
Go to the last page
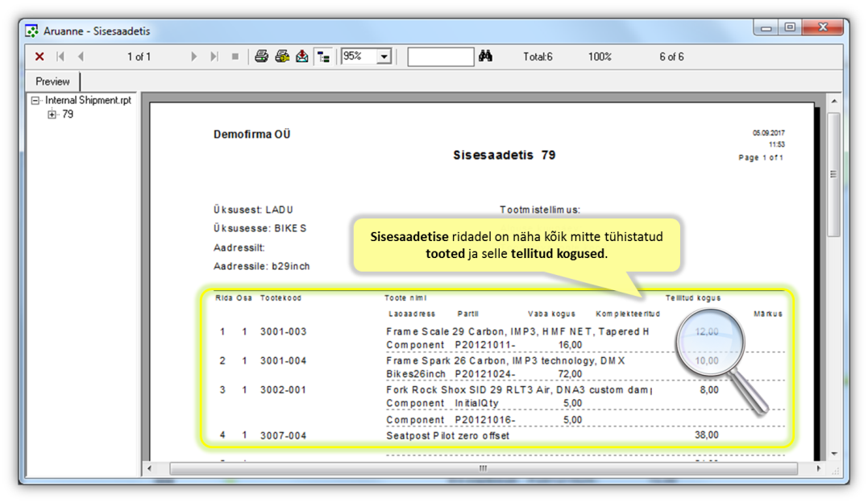tap(214, 56)
